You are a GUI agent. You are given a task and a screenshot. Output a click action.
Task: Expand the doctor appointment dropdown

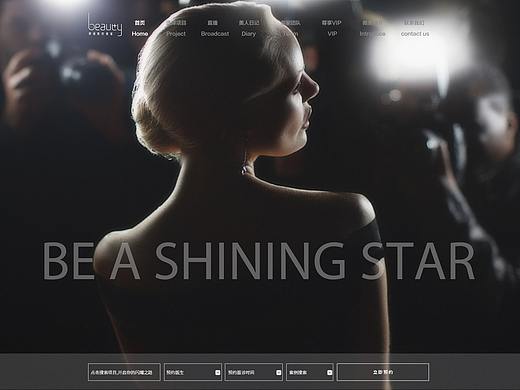(x=193, y=372)
